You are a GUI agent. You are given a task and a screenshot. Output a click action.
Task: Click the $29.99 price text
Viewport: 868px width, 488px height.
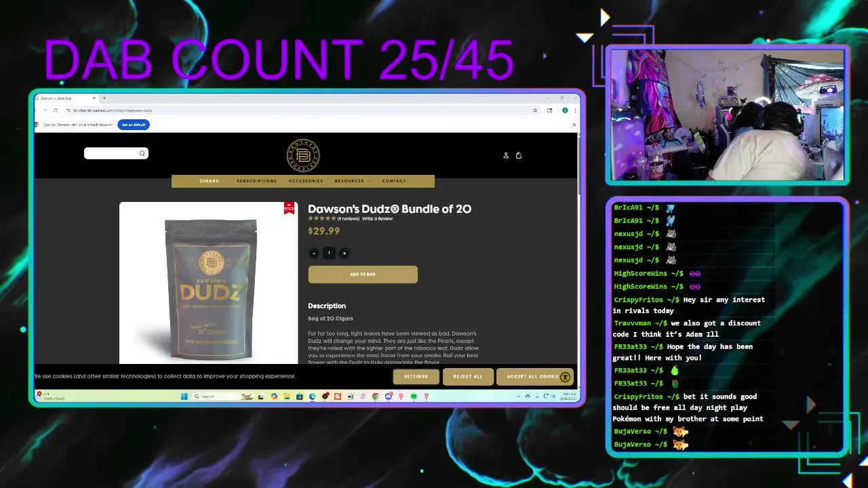tap(324, 231)
